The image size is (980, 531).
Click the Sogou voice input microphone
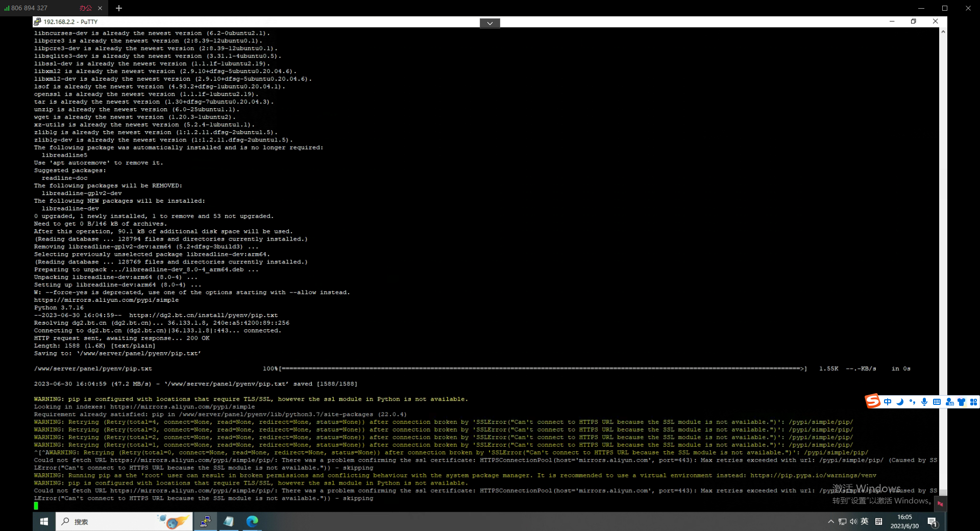click(924, 402)
